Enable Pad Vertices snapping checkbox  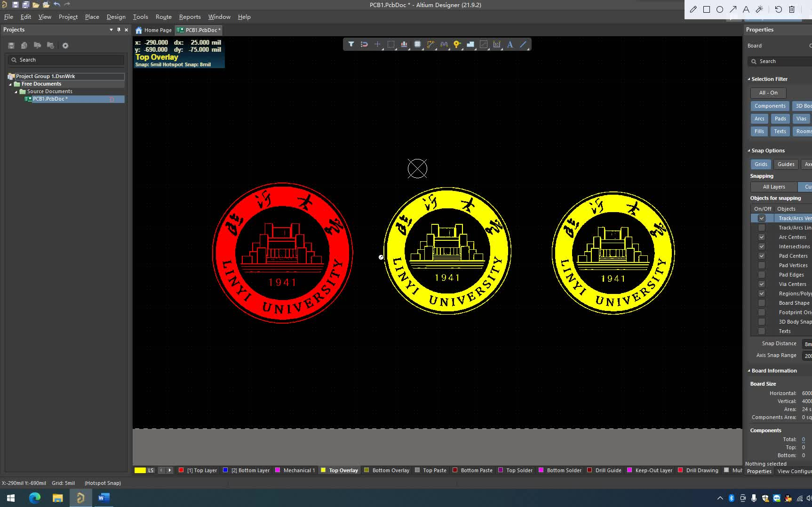tap(761, 265)
